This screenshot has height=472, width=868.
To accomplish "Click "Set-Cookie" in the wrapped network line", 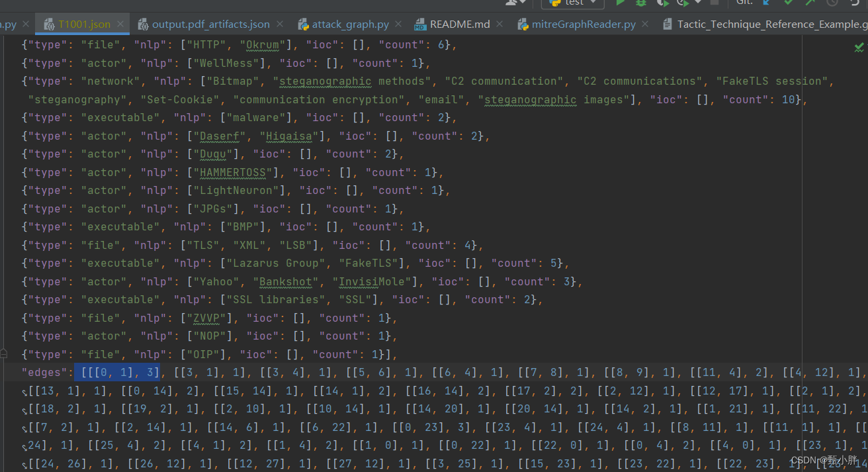I will point(180,100).
